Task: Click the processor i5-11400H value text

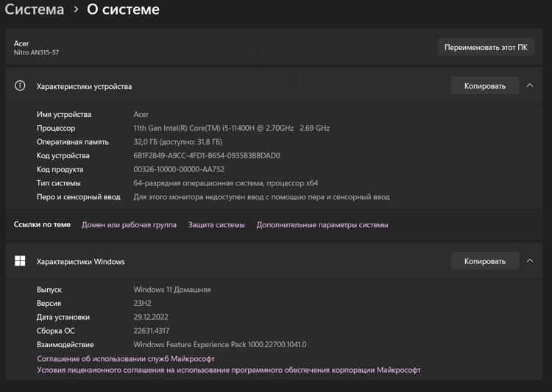Action: (231, 128)
